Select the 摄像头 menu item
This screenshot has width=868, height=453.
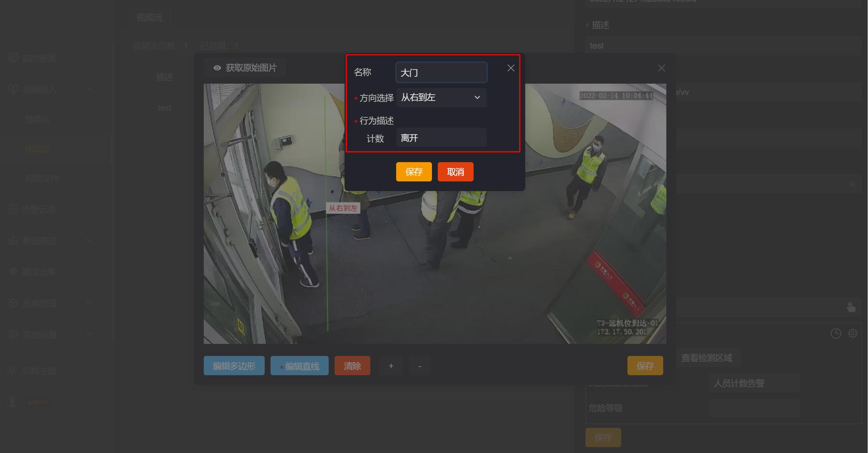click(38, 119)
